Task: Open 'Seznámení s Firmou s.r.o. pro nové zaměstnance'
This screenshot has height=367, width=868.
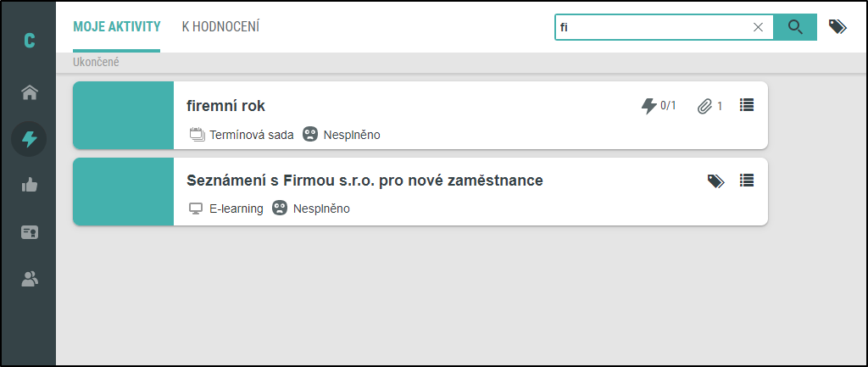Action: click(364, 181)
